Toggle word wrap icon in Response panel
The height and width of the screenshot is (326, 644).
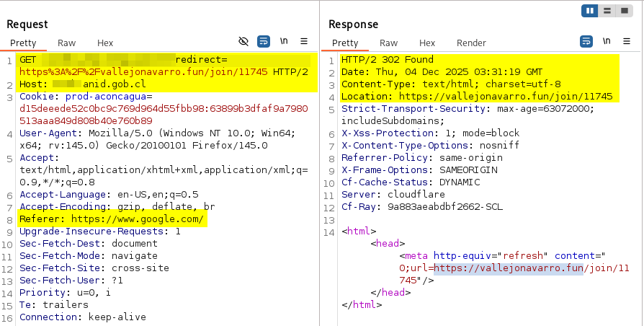point(586,41)
